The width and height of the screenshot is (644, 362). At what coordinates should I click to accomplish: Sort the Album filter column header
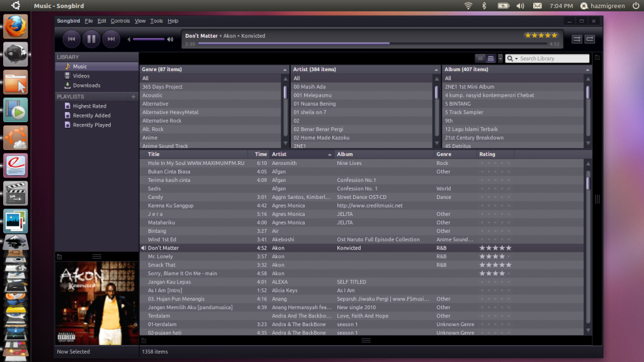click(x=517, y=69)
